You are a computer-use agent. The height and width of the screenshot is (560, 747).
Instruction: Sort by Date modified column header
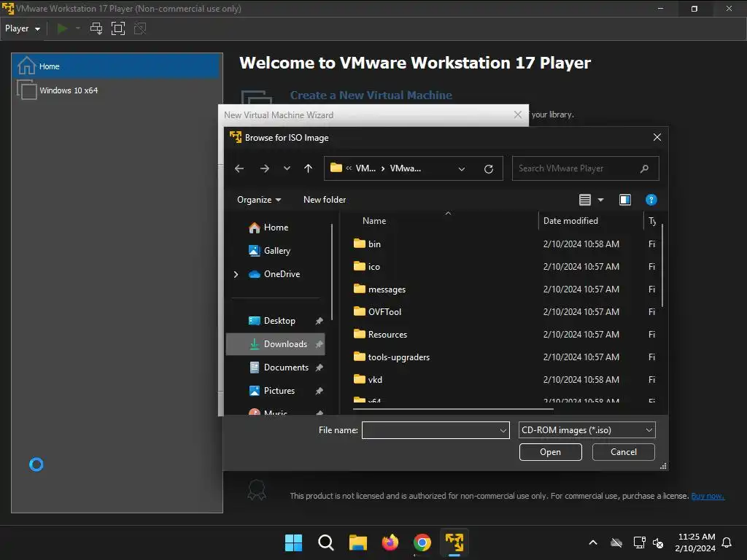click(x=570, y=221)
